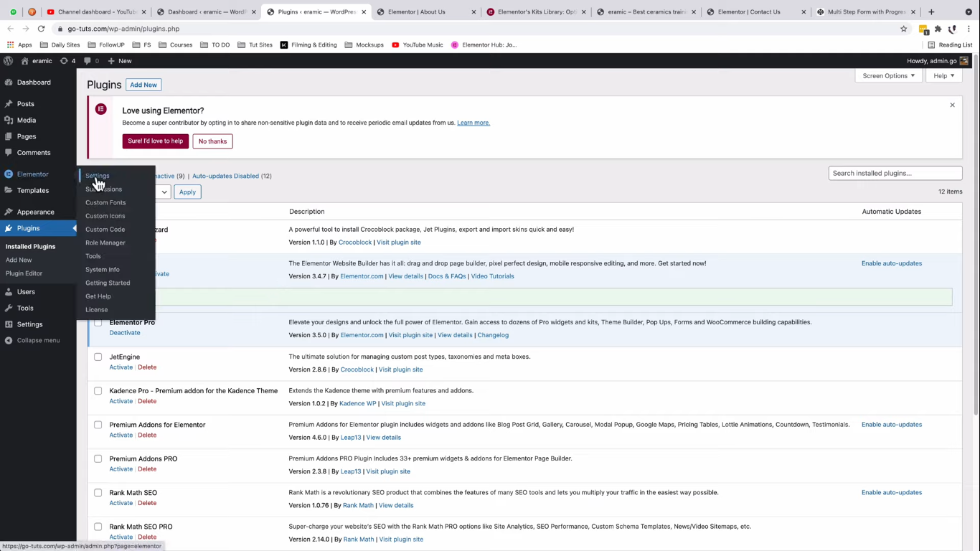Tick the Elementor Pro checkbox

pyautogui.click(x=98, y=323)
